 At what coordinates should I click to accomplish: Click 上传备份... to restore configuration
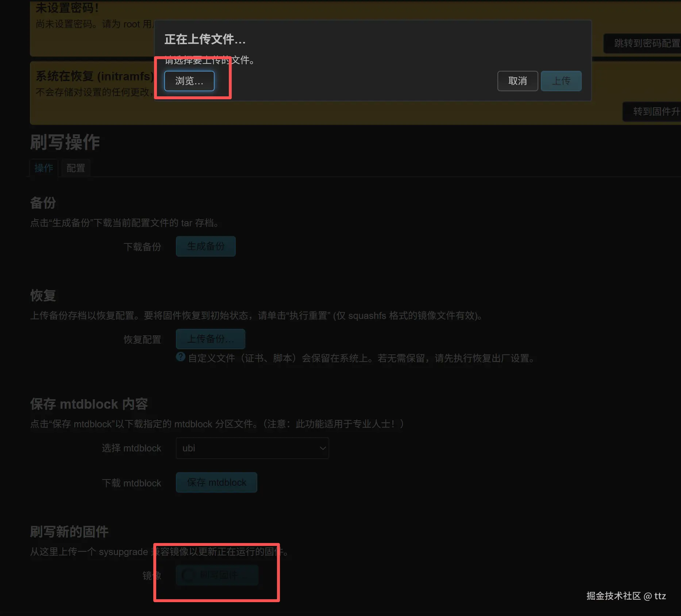click(211, 339)
